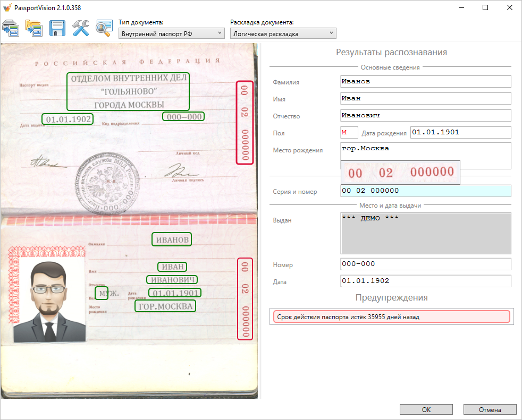Click the Выдан ДЕМО text area

[x=425, y=234]
